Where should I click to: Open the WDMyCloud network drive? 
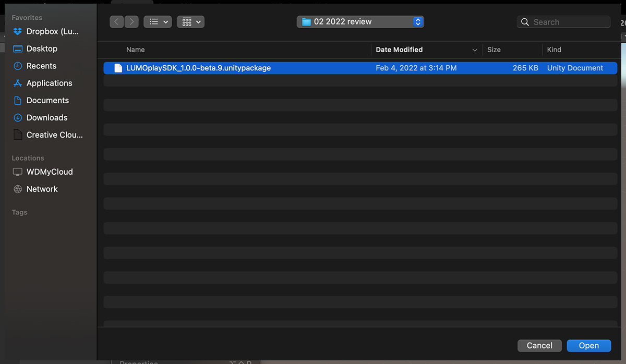(50, 172)
